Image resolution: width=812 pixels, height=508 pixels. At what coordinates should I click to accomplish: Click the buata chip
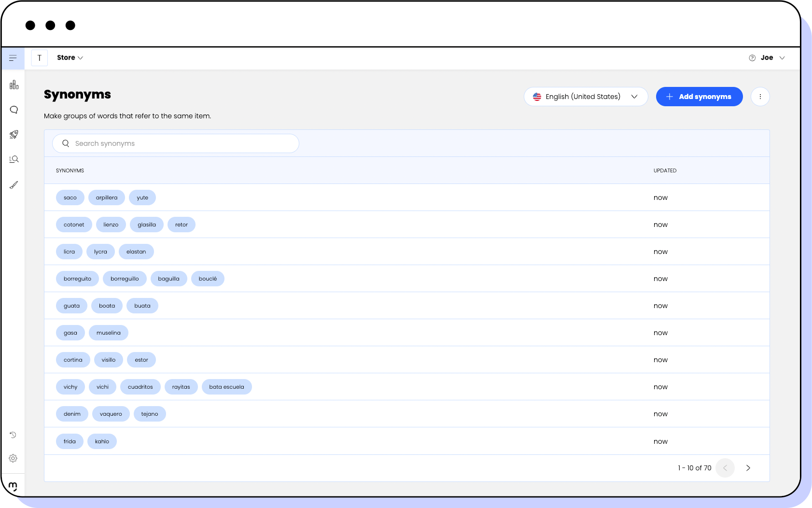pyautogui.click(x=142, y=306)
